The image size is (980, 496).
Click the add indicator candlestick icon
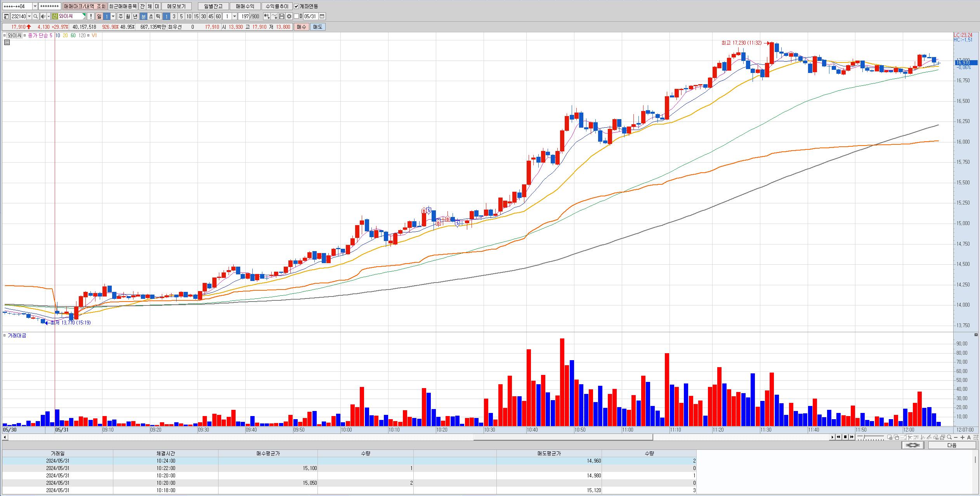(x=267, y=16)
